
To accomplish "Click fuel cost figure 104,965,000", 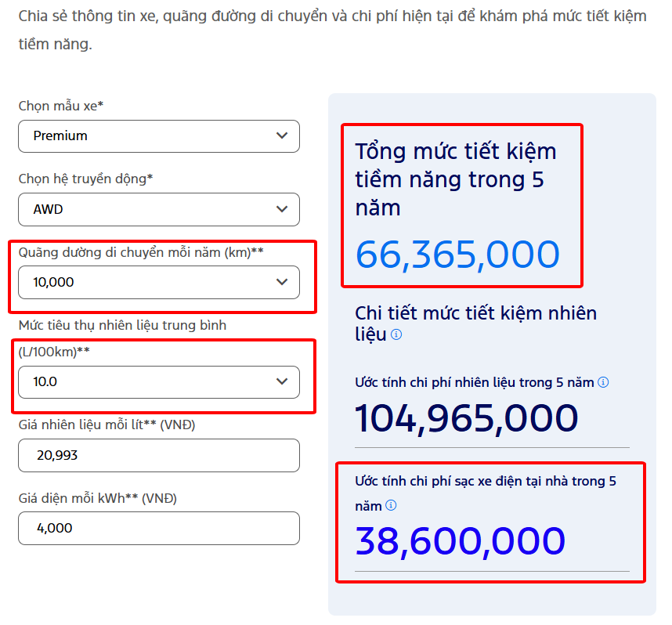I will click(467, 418).
